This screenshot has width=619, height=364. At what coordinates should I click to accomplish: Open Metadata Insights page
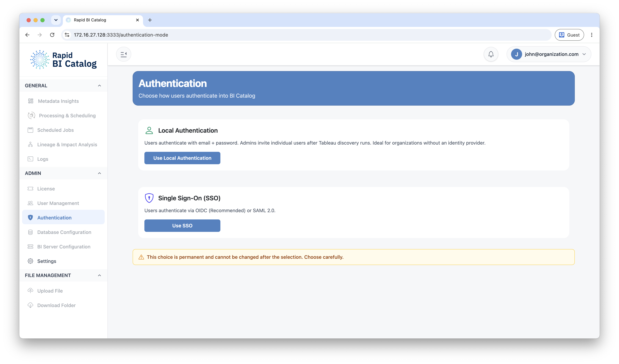(x=63, y=101)
